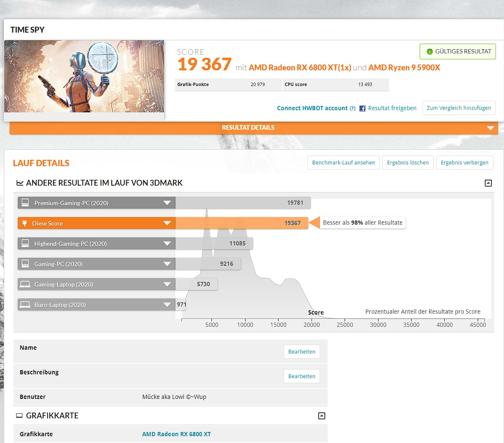Screen dimensions: 504x443
Task: Expand the Diese Score dropdown arrow
Action: (167, 223)
